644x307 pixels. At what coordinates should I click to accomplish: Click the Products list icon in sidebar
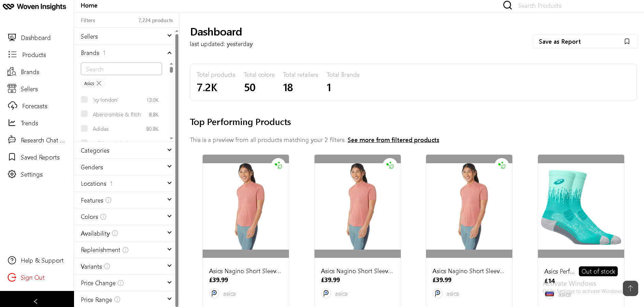[12, 55]
